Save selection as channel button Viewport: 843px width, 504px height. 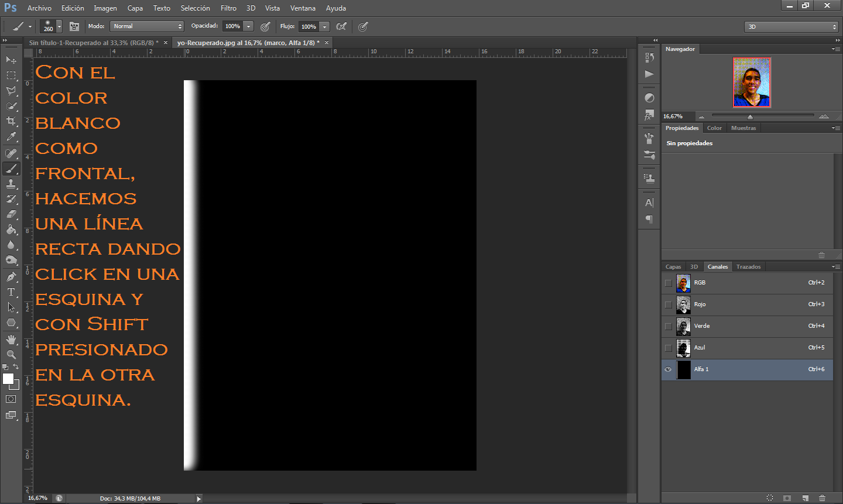click(x=787, y=498)
